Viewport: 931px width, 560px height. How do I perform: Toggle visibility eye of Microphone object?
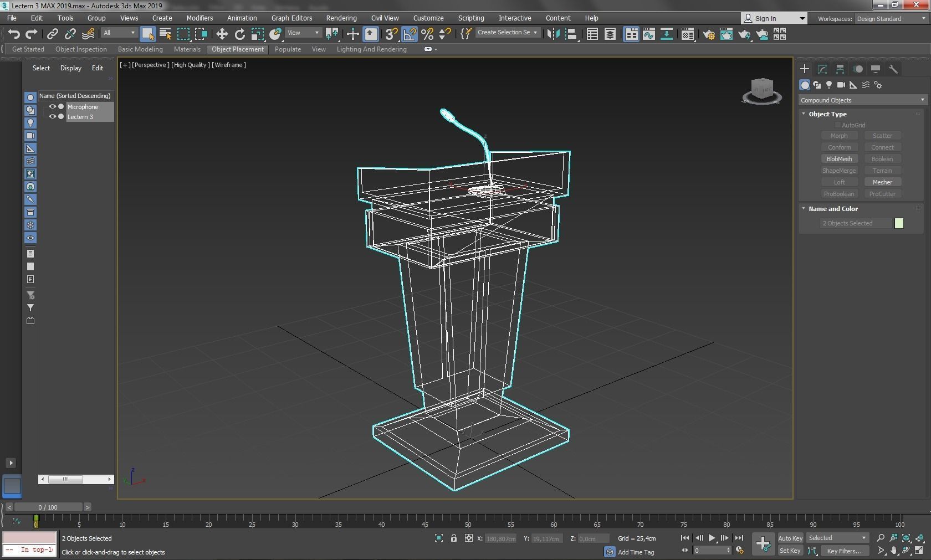tap(53, 106)
